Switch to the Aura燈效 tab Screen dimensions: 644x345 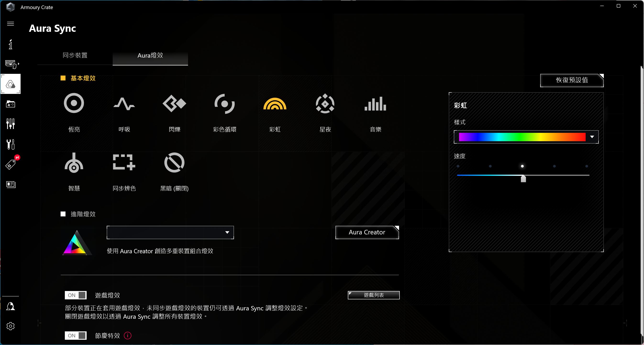150,55
